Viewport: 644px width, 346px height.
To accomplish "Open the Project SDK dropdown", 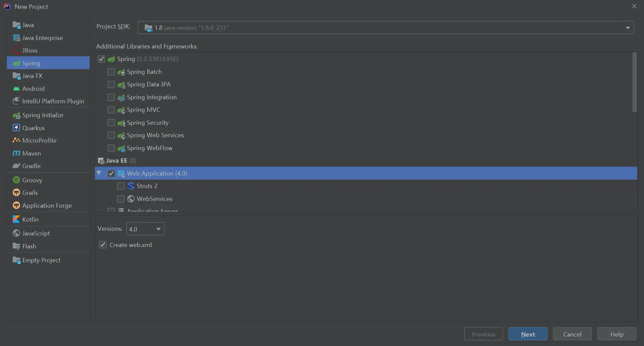I will coord(386,28).
